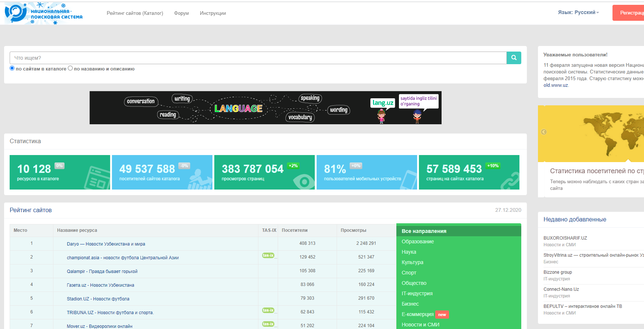Select Новости и СМИ category in green list
This screenshot has width=644, height=329.
pos(420,325)
